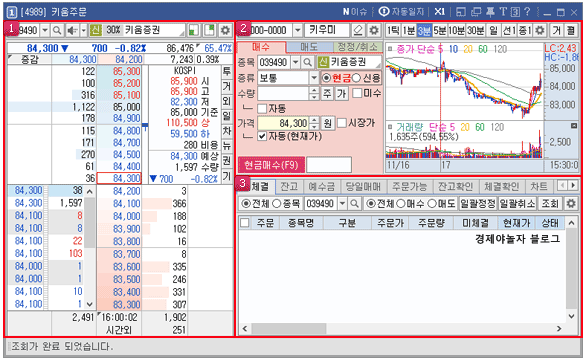The width and height of the screenshot is (587, 362).
Task: Select the 현금 radio button
Action: point(327,78)
